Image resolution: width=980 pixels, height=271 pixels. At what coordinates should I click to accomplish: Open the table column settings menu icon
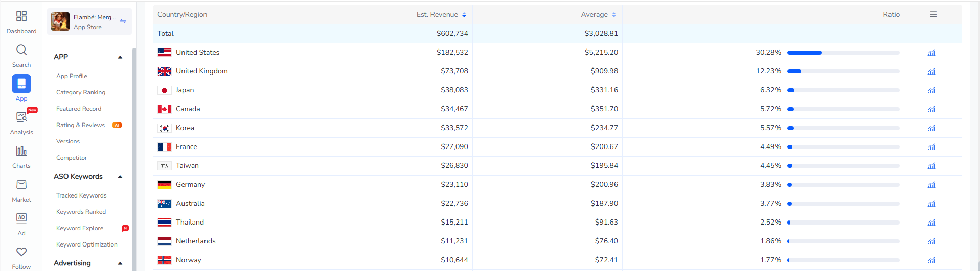click(933, 14)
